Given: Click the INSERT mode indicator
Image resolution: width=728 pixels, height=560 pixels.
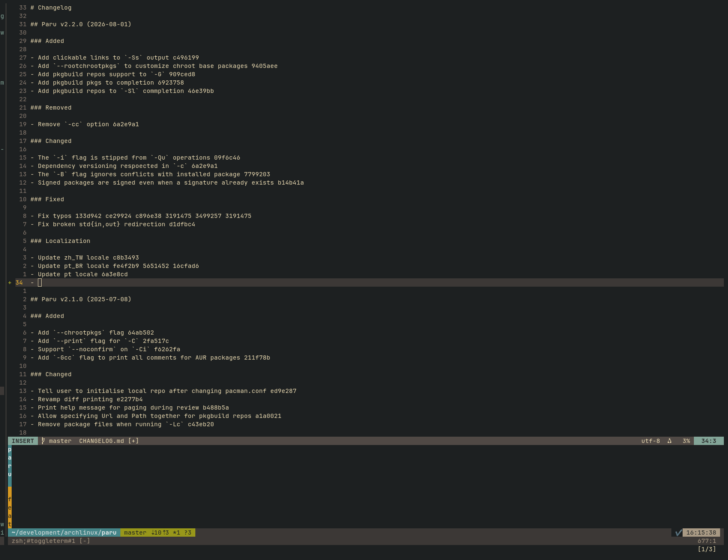Looking at the screenshot, I should coord(23,441).
